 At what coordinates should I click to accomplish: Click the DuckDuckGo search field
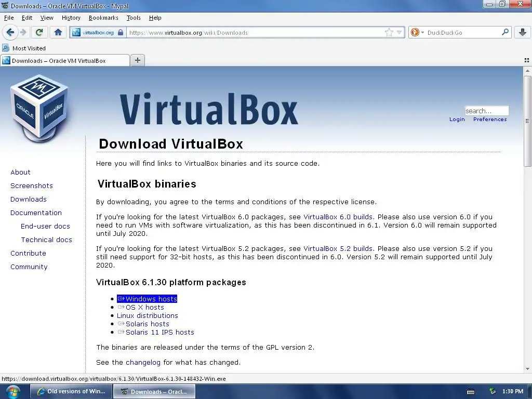(x=463, y=33)
